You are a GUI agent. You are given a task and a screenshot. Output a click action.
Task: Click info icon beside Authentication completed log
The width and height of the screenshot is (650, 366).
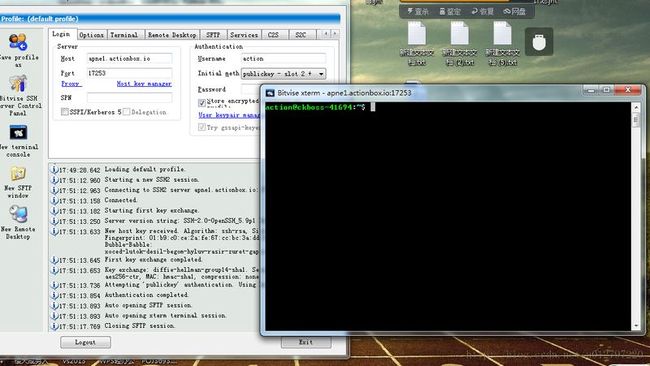54,296
